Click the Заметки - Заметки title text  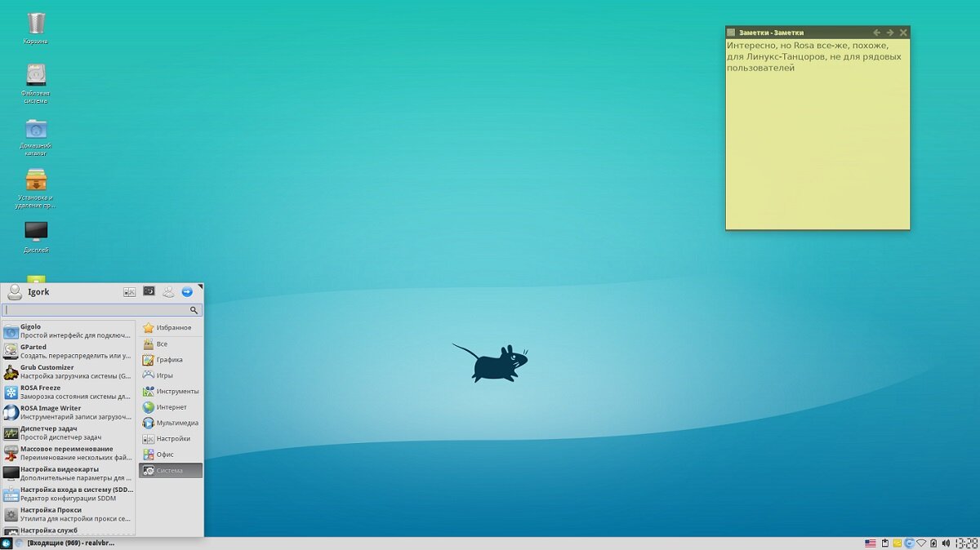click(x=771, y=32)
